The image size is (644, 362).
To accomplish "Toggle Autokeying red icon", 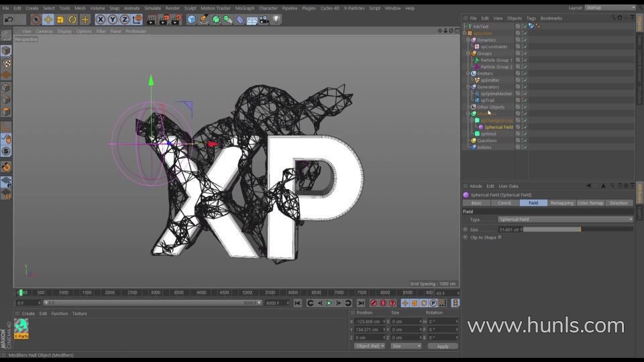I will pos(383,303).
